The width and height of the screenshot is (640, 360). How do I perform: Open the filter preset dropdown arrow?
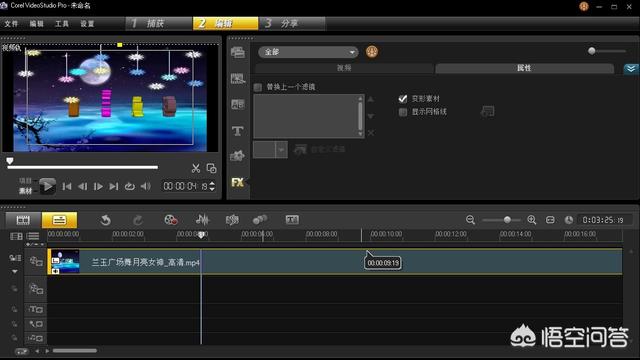point(281,150)
